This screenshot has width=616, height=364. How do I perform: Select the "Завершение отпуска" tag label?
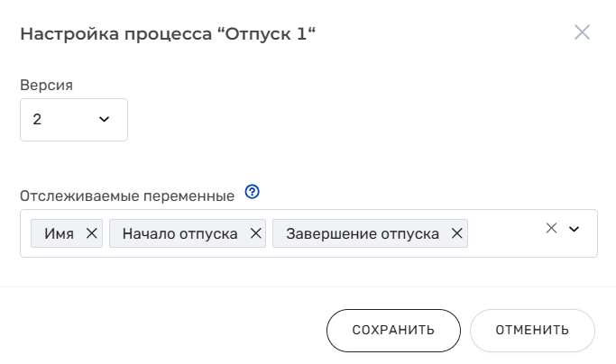click(x=363, y=233)
